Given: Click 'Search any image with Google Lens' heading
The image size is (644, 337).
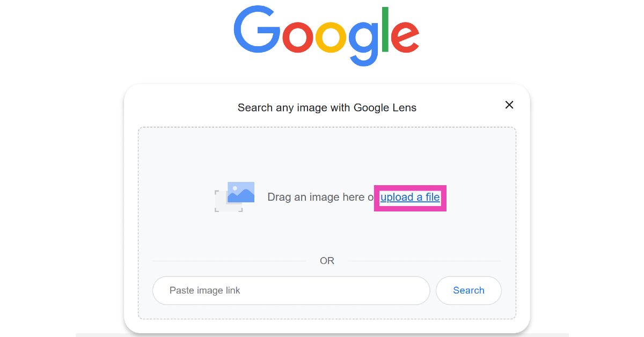Looking at the screenshot, I should pyautogui.click(x=327, y=108).
